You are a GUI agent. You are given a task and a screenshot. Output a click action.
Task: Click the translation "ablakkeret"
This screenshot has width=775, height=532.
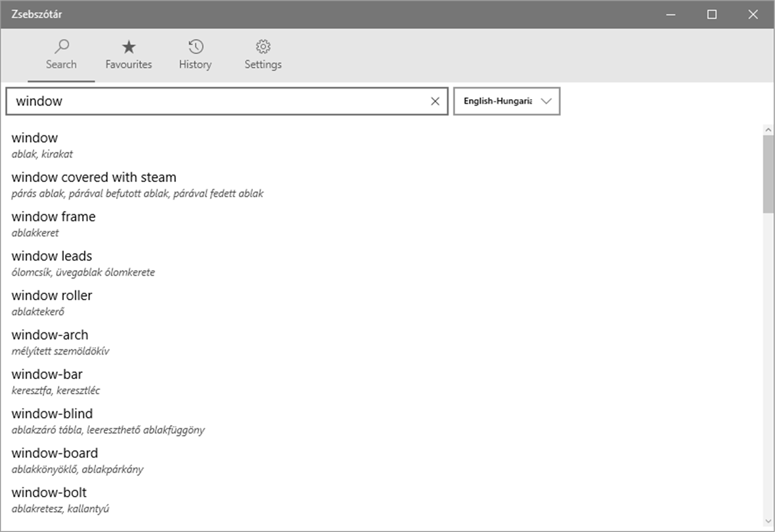35,233
